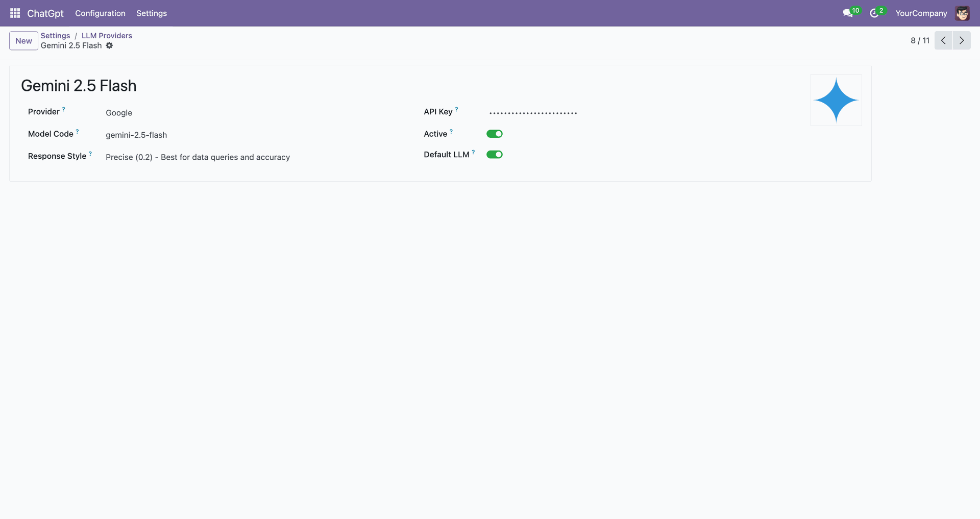Click the Provider field label

44,112
